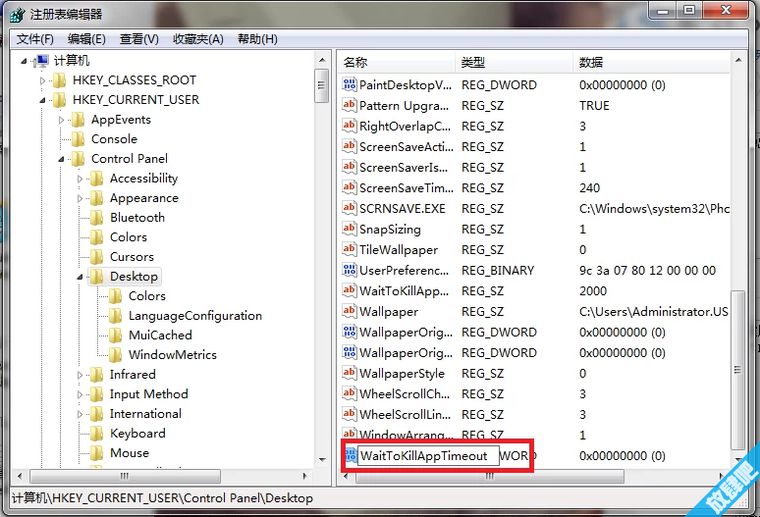Click the Bluetooth folder icon
This screenshot has width=760, height=517.
(97, 218)
